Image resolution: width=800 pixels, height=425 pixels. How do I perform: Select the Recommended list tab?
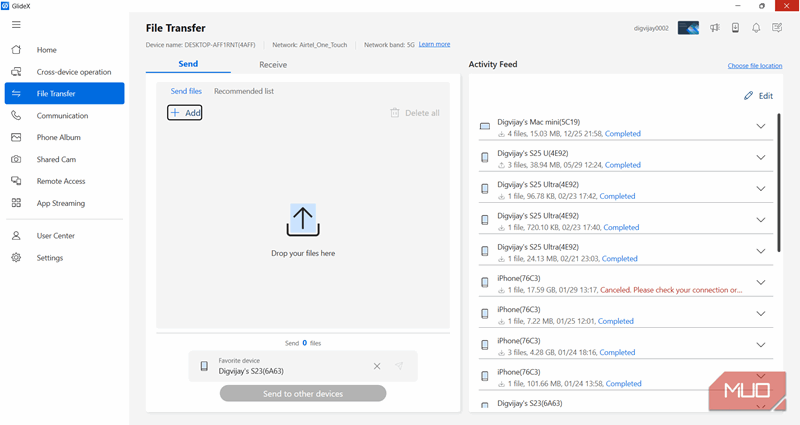point(244,91)
